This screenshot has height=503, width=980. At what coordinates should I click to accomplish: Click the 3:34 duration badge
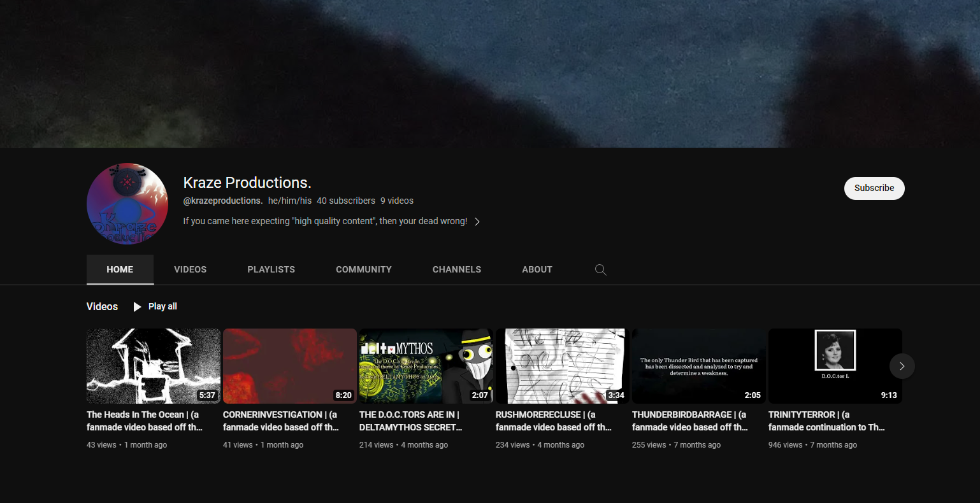tap(616, 395)
